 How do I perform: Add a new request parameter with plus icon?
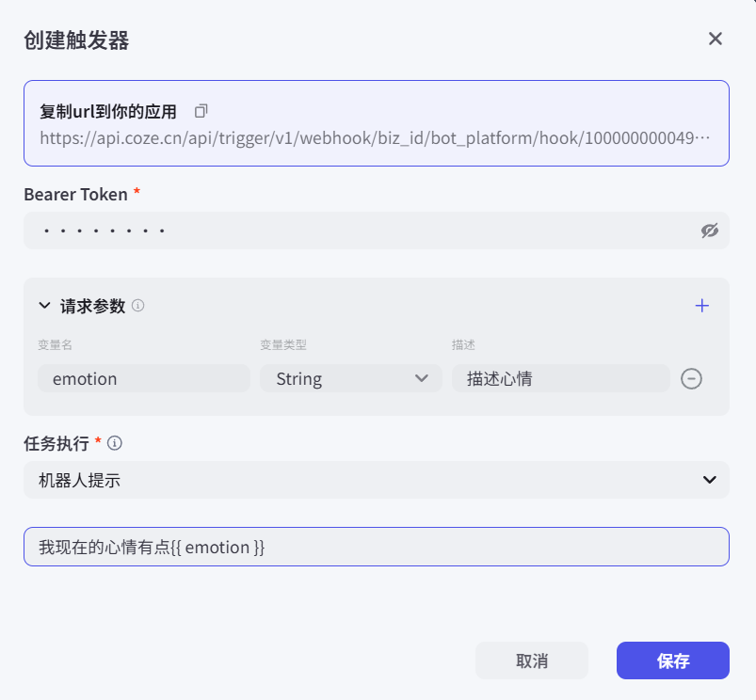pyautogui.click(x=701, y=306)
